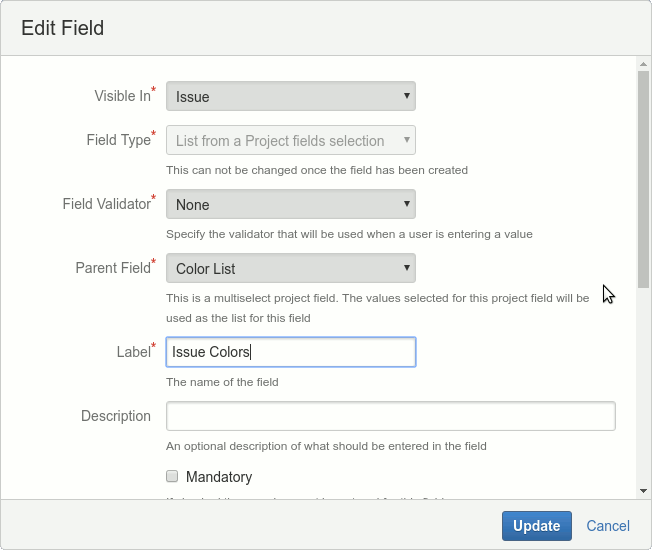Click the Field Validator field label
The height and width of the screenshot is (550, 652).
[x=106, y=204]
